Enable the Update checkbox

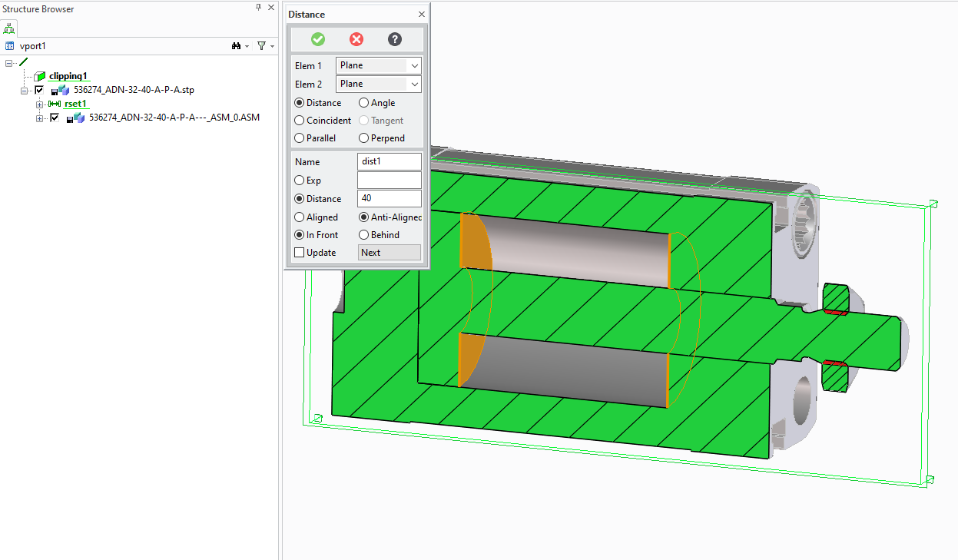coord(299,252)
